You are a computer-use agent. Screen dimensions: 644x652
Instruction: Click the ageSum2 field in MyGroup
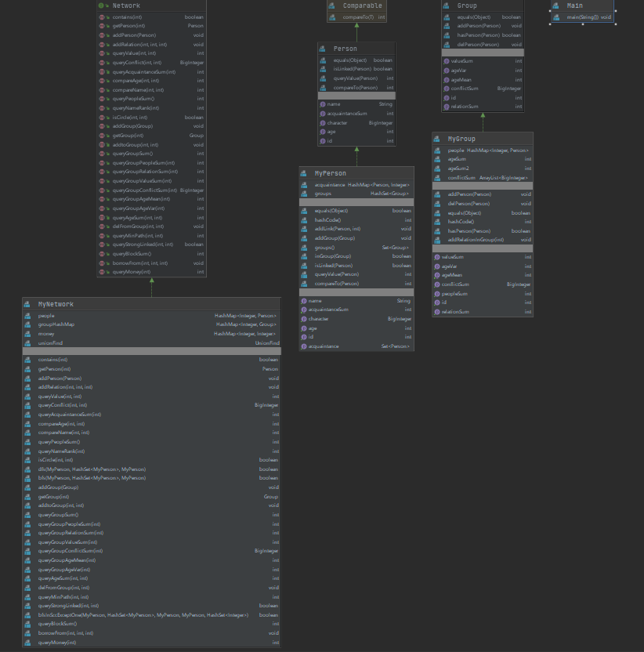click(x=458, y=168)
